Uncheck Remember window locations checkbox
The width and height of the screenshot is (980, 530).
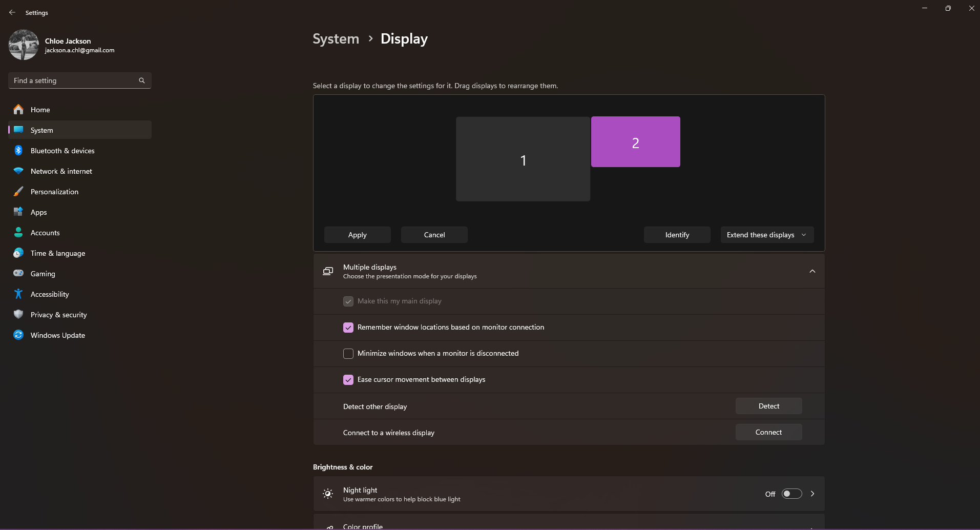[x=348, y=328]
